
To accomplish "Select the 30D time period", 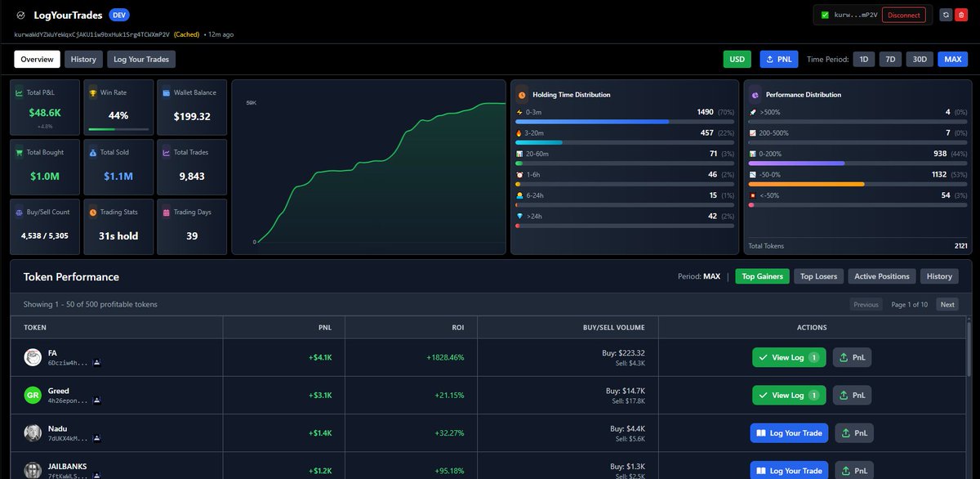I will tap(920, 59).
